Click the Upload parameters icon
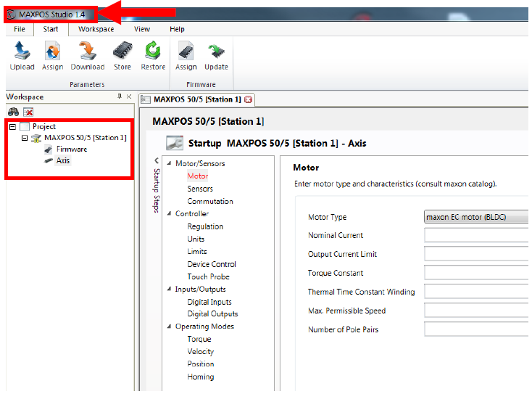The height and width of the screenshot is (394, 532). tap(22, 51)
